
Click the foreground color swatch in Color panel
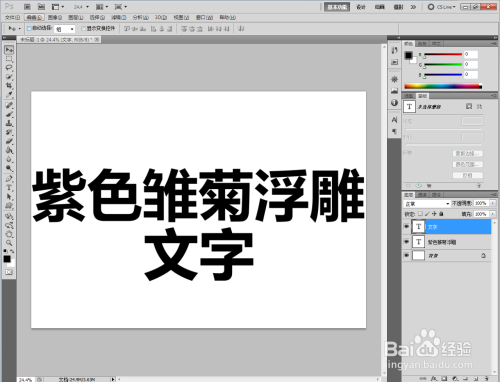[408, 55]
